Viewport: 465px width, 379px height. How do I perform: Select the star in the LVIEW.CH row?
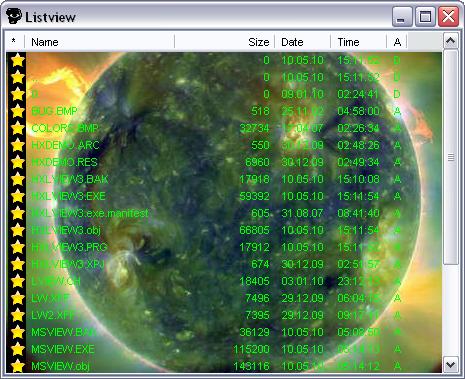[x=18, y=281]
